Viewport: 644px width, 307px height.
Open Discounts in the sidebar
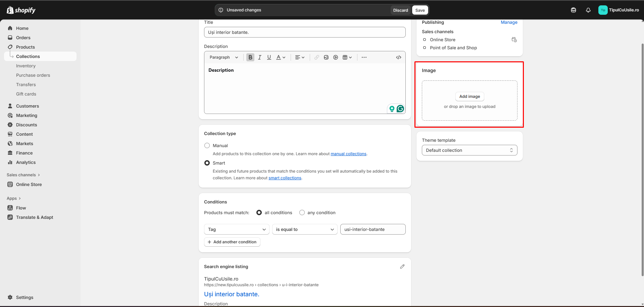coord(27,125)
